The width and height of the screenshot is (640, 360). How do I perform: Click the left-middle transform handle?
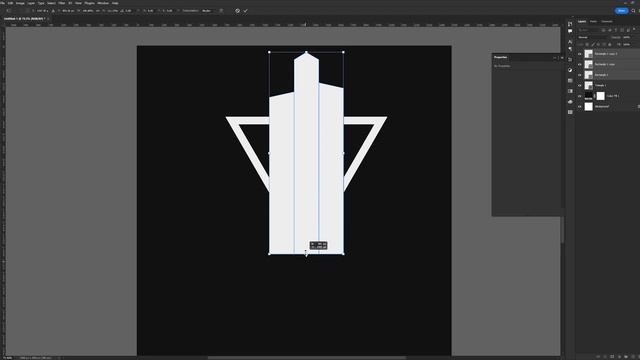269,153
